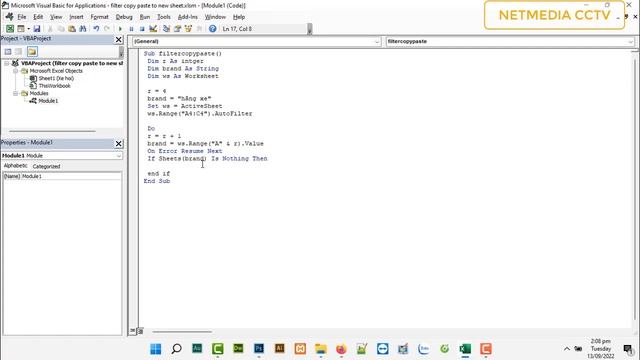Image resolution: width=640 pixels, height=360 pixels.
Task: Click the View Code icon in Project pane
Action: tap(8, 51)
